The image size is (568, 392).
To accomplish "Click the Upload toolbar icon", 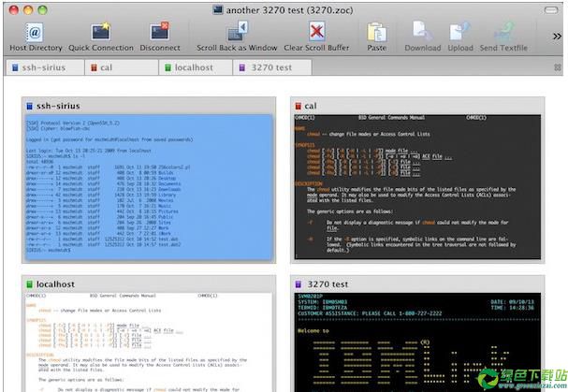I will pos(460,32).
